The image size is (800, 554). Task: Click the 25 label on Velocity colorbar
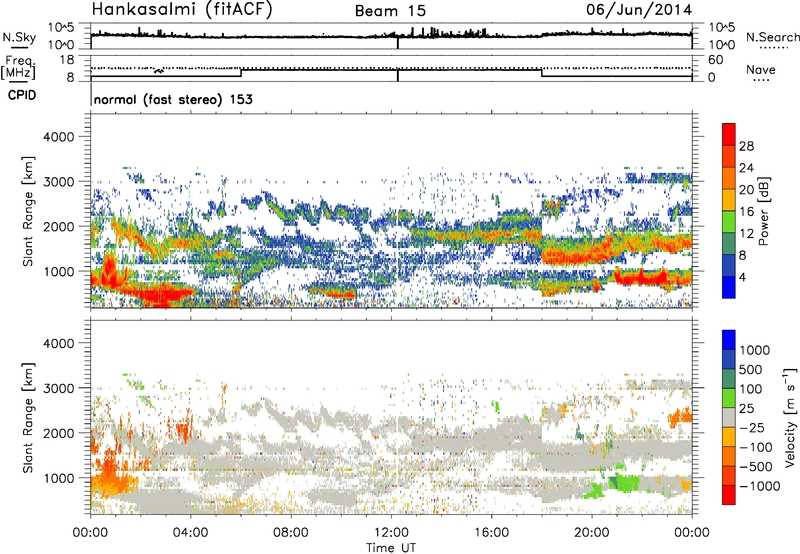click(747, 409)
